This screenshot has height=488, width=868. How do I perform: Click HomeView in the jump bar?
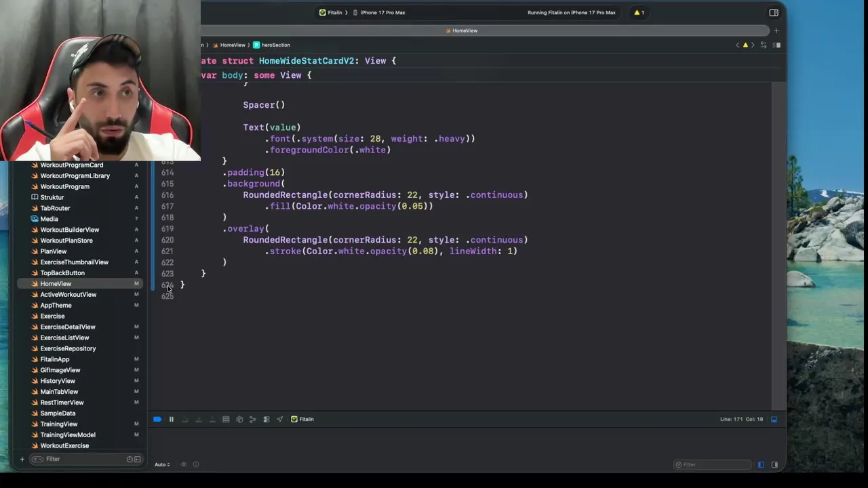229,45
